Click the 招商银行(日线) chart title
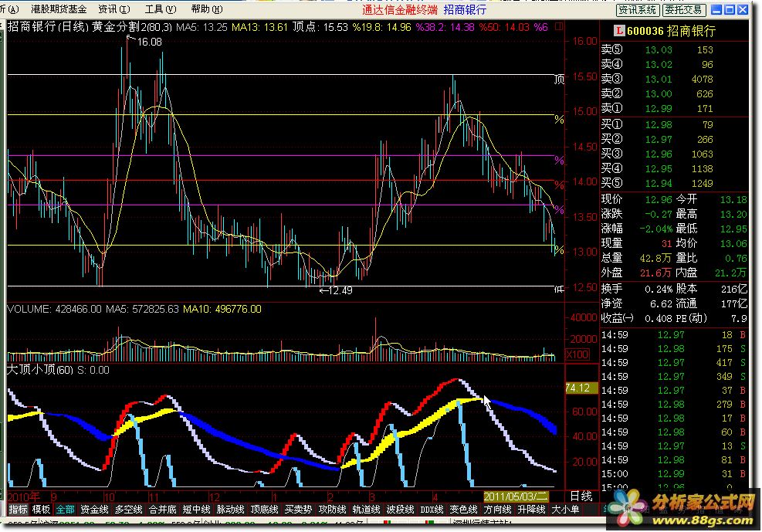 [48, 27]
